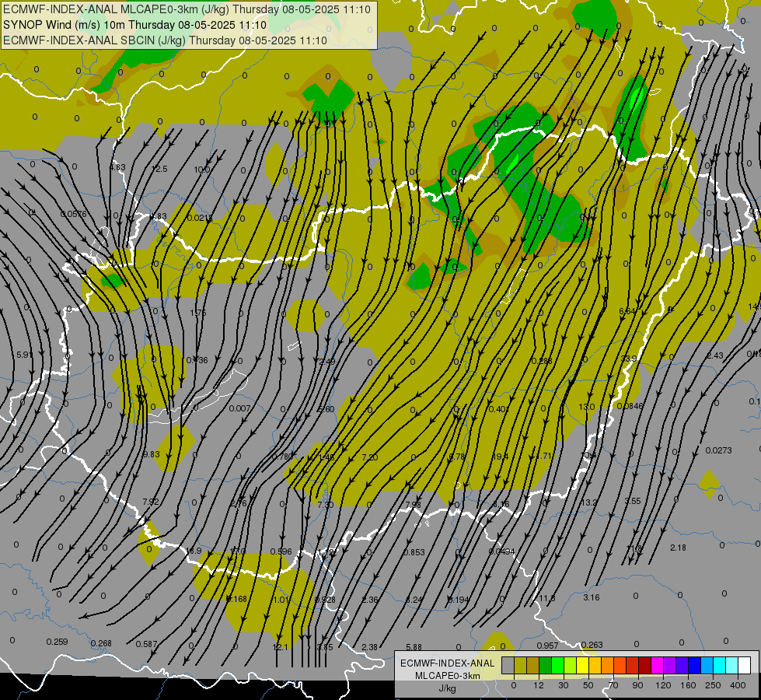
Task: Click the 'ECMWF-INDEX-ANAL SBCIN (J/kg)' header line
Action: [x=165, y=40]
